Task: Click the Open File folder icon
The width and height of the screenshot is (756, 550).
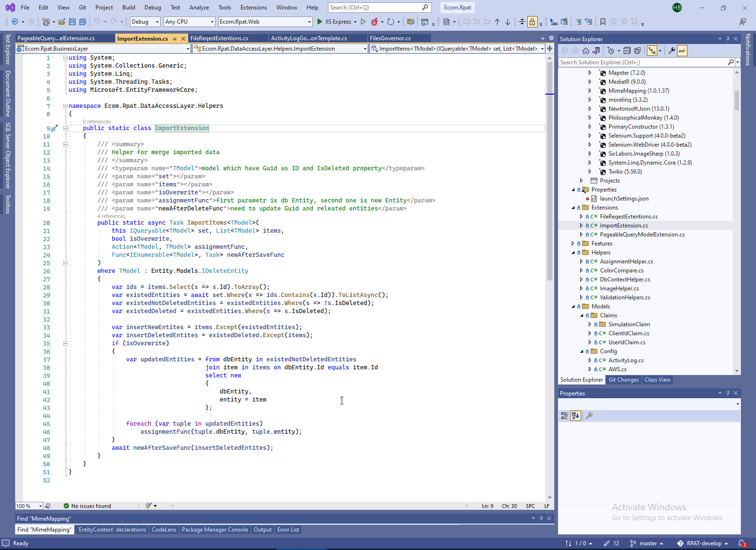Action: click(x=62, y=22)
